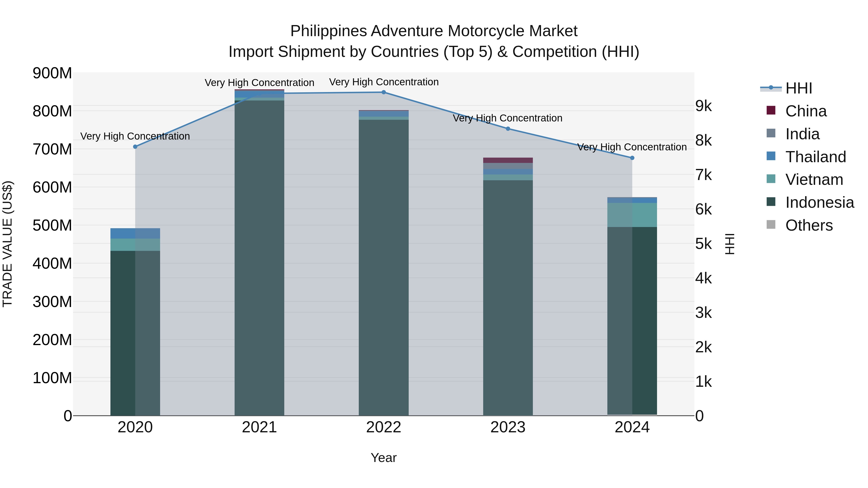Screen dimensions: 868x488
Task: Click the 100M y-axis tick label
Action: pyautogui.click(x=52, y=378)
